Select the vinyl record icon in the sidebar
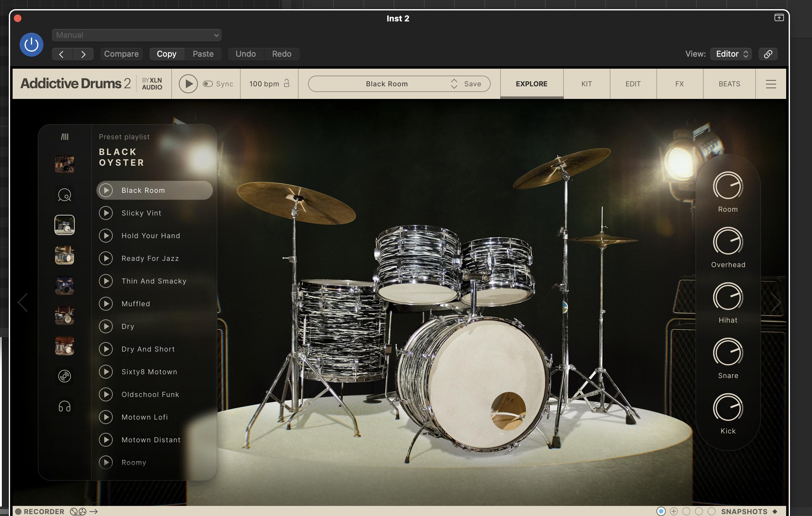Image resolution: width=812 pixels, height=516 pixels. point(64,376)
